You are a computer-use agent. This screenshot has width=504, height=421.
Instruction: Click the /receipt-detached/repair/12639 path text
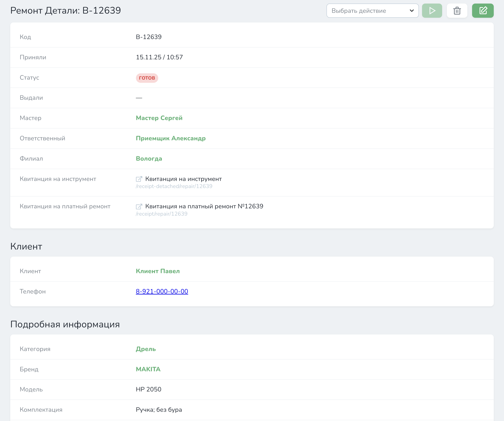(x=174, y=186)
